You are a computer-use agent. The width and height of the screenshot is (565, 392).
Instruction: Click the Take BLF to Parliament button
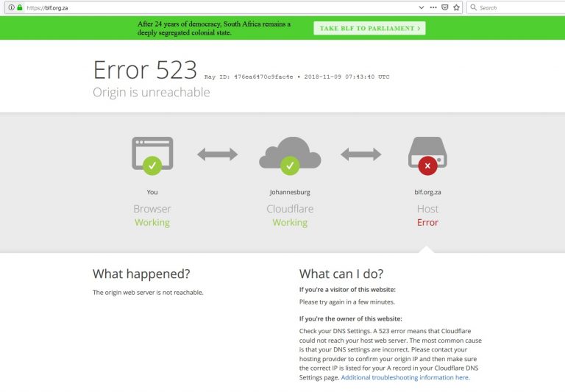tap(369, 28)
